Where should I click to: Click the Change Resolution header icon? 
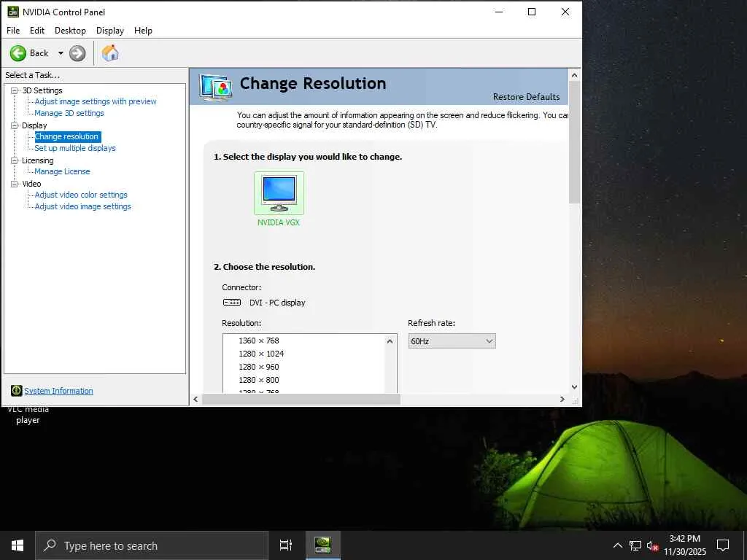pyautogui.click(x=216, y=87)
